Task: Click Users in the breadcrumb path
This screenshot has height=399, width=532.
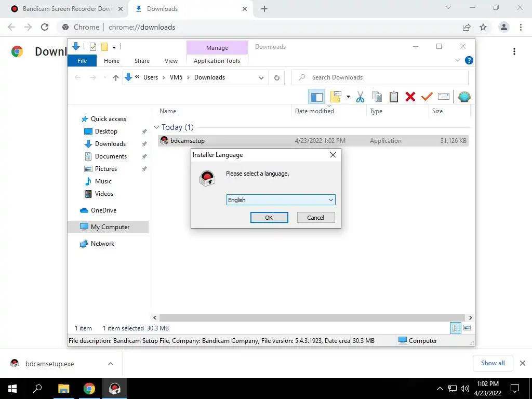Action: pyautogui.click(x=151, y=77)
